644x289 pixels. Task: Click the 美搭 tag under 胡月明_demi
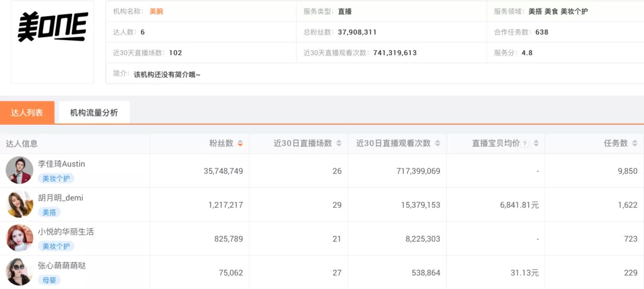[49, 212]
